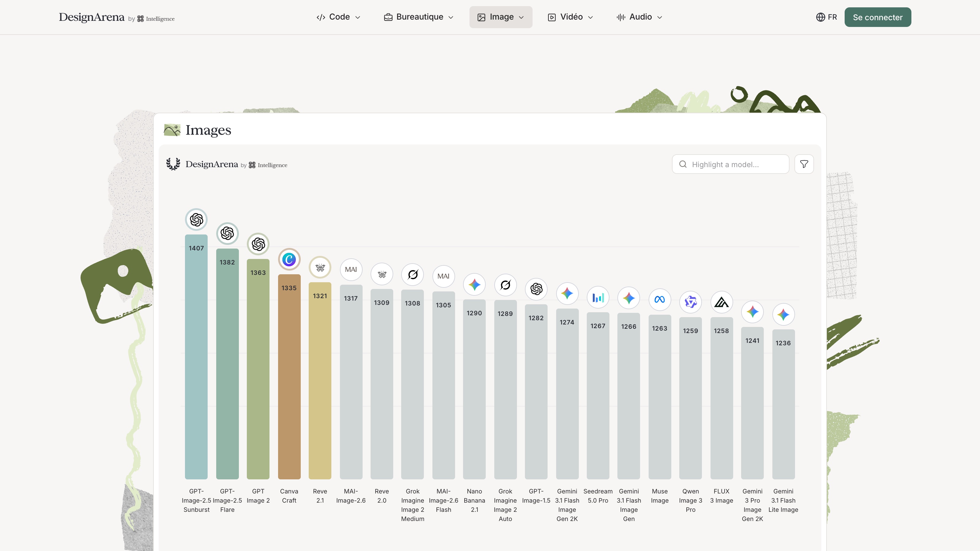This screenshot has height=551, width=980.
Task: Click the Reve 2.1 butterfly icon
Action: [320, 267]
